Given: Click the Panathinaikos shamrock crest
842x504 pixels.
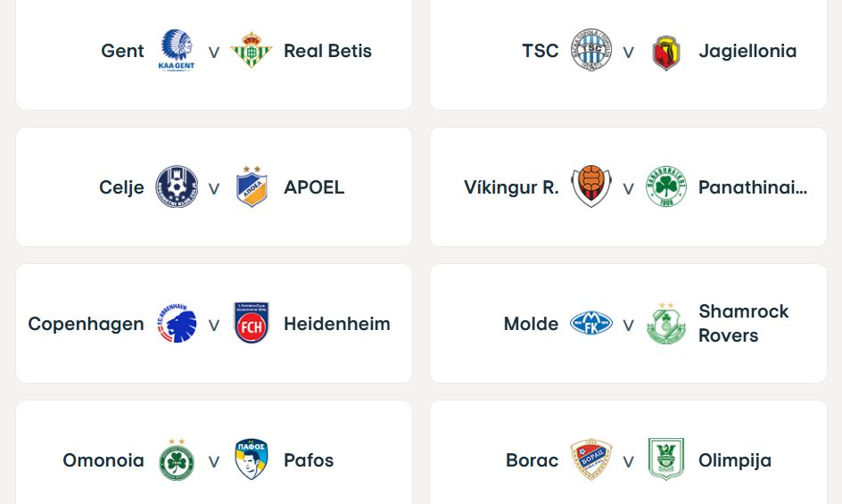Looking at the screenshot, I should coord(666,187).
